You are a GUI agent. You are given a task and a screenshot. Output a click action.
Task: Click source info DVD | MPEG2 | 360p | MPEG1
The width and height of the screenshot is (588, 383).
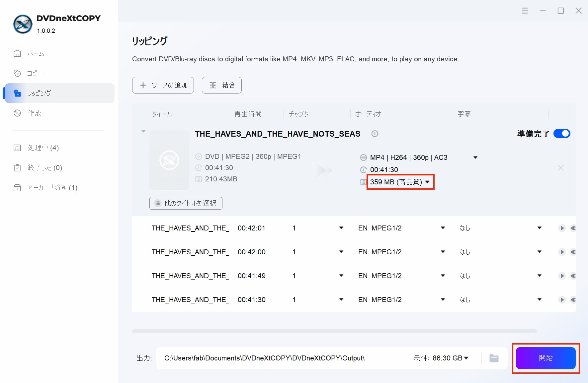(253, 157)
